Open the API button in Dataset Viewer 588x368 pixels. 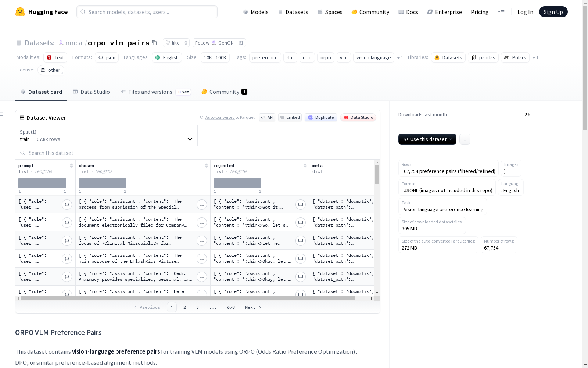tap(267, 117)
